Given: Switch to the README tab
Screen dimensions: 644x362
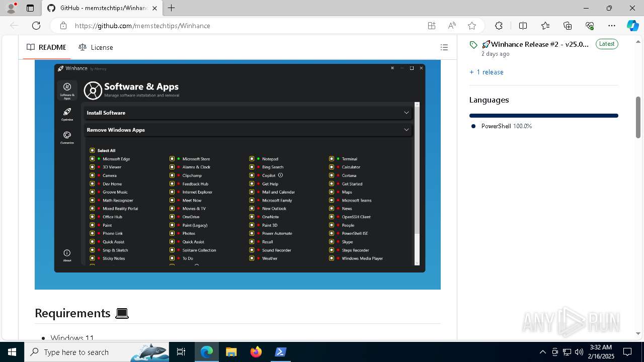Looking at the screenshot, I should click(46, 47).
